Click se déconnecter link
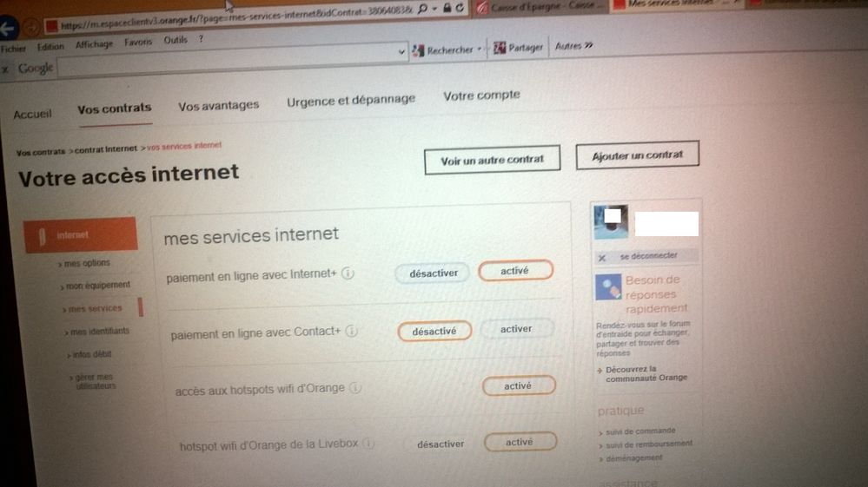This screenshot has height=487, width=868. 648,256
